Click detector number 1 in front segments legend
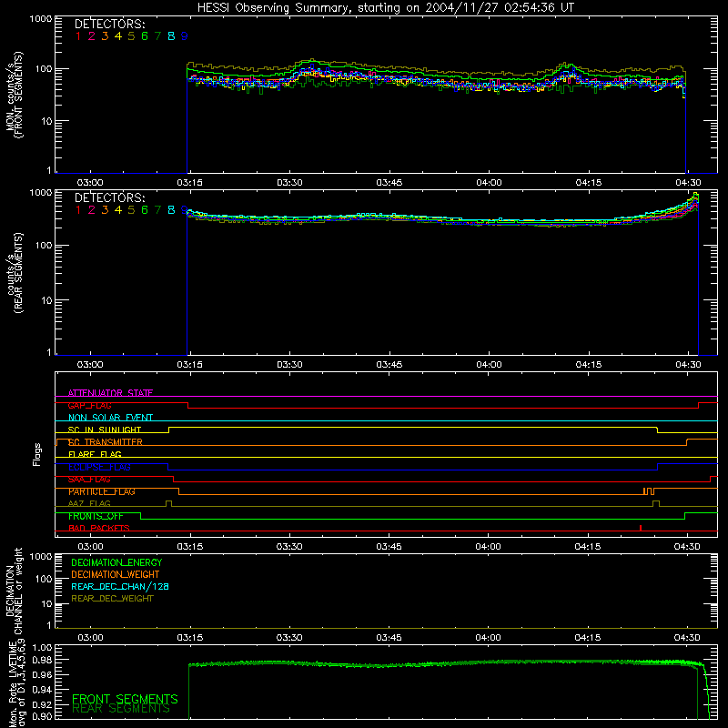This screenshot has width=728, height=728. (78, 36)
